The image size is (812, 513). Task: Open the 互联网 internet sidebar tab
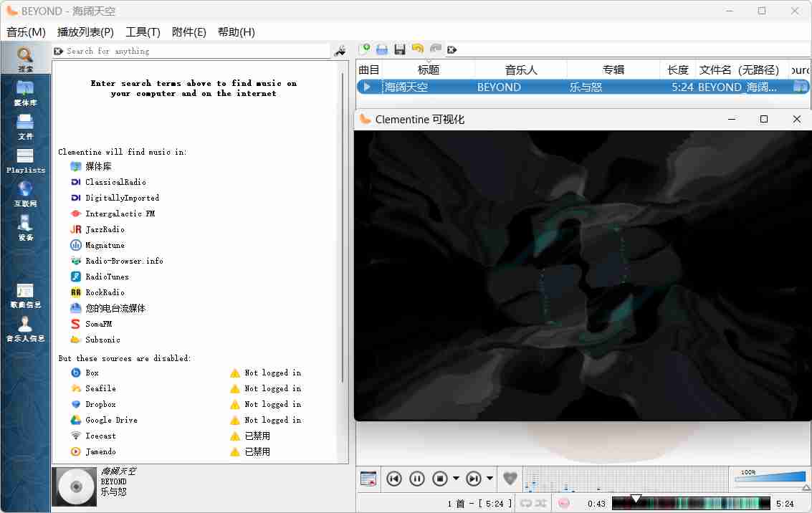[x=25, y=194]
